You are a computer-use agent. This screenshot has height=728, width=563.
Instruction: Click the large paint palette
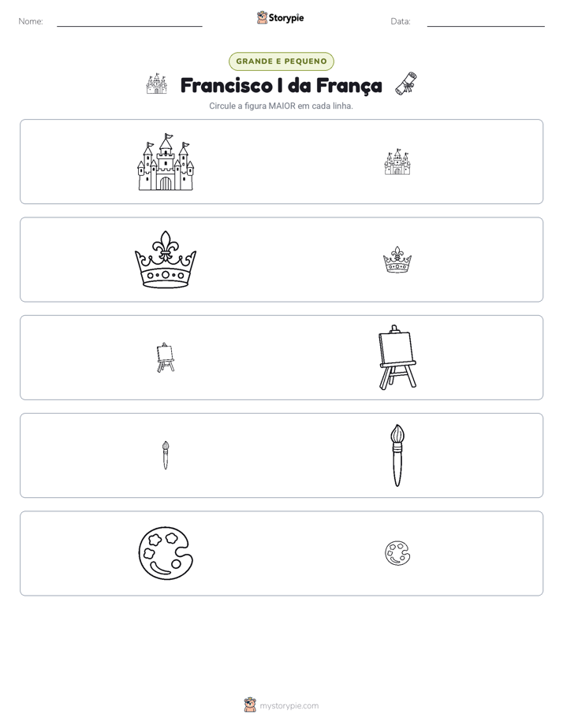[x=166, y=553]
